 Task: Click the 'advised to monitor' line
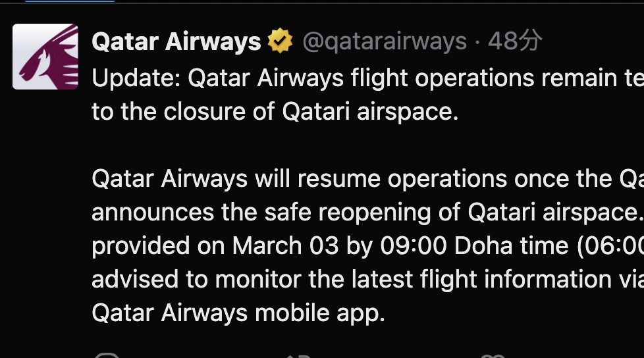(367, 279)
